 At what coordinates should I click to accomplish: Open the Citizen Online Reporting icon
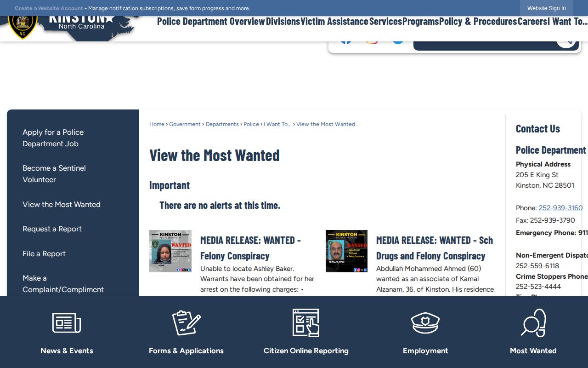tap(306, 323)
